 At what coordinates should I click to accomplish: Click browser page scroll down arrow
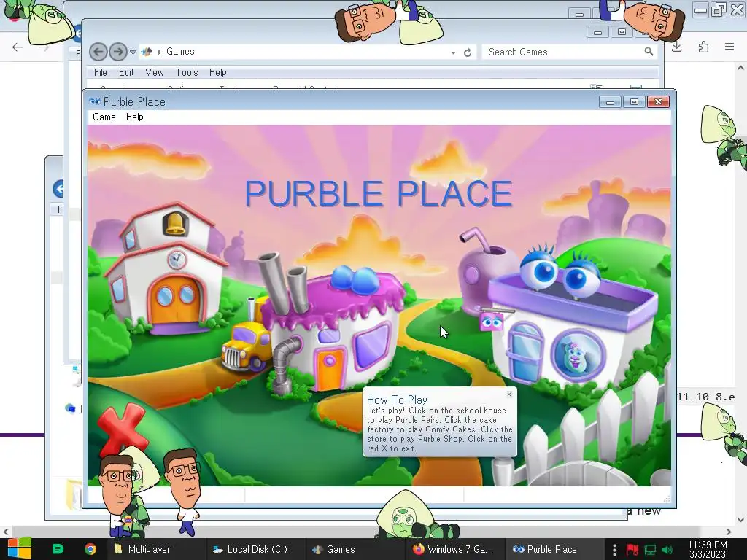(740, 519)
